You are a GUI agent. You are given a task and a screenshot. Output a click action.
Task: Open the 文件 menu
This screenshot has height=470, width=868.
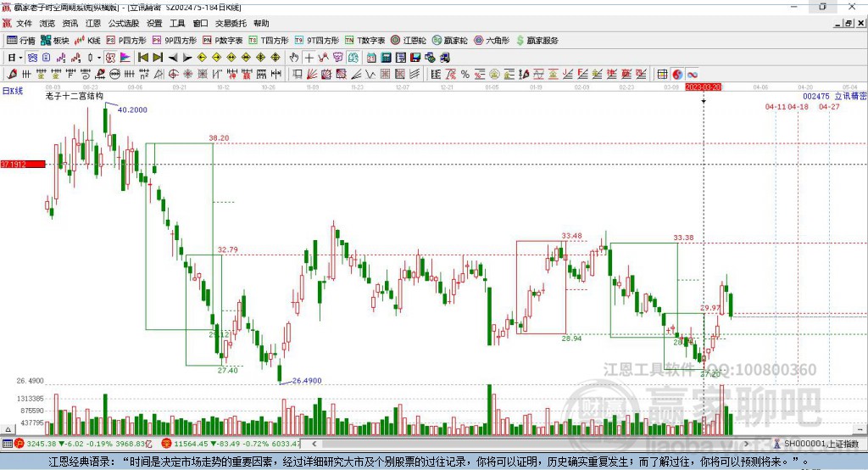[x=24, y=23]
